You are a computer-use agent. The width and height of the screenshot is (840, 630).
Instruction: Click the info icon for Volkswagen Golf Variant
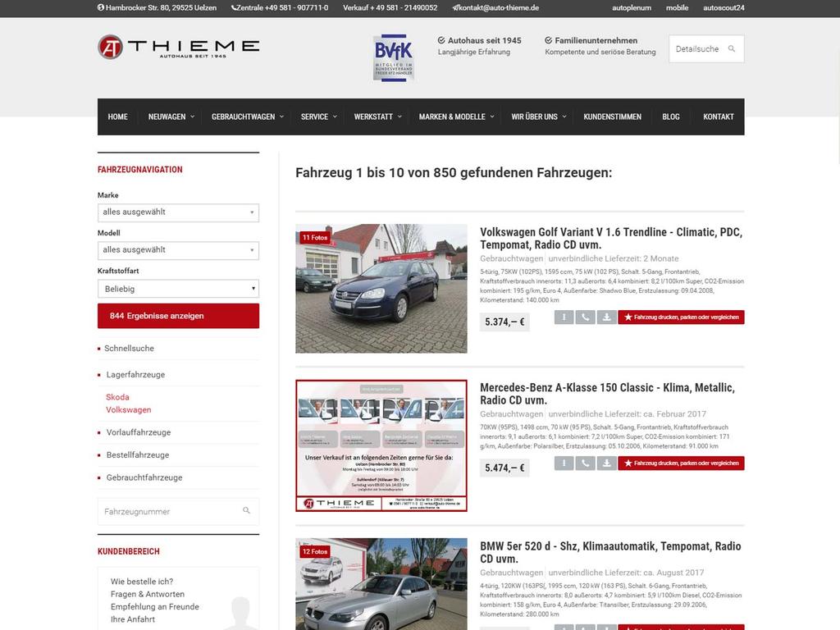pyautogui.click(x=564, y=317)
